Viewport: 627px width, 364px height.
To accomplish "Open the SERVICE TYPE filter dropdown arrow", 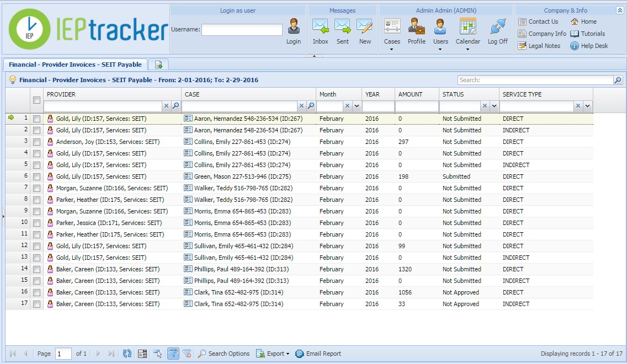I will [x=587, y=106].
